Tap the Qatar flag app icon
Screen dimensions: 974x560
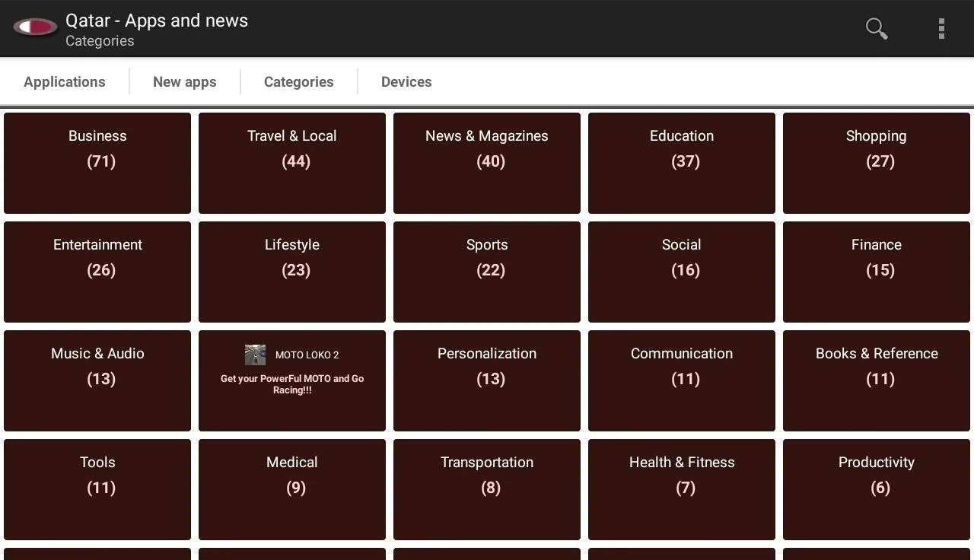35,27
